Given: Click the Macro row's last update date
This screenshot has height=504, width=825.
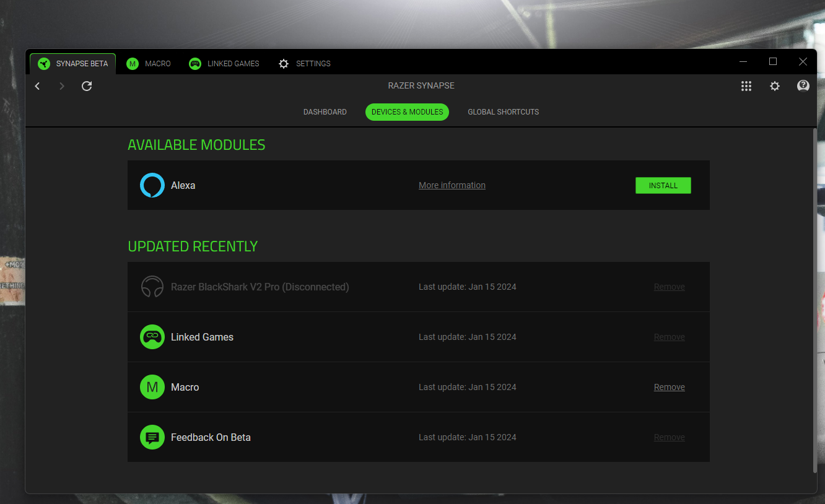Looking at the screenshot, I should (x=468, y=387).
